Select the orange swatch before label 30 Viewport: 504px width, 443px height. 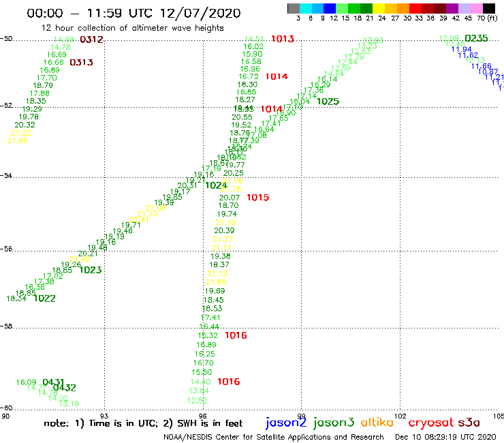coord(403,8)
